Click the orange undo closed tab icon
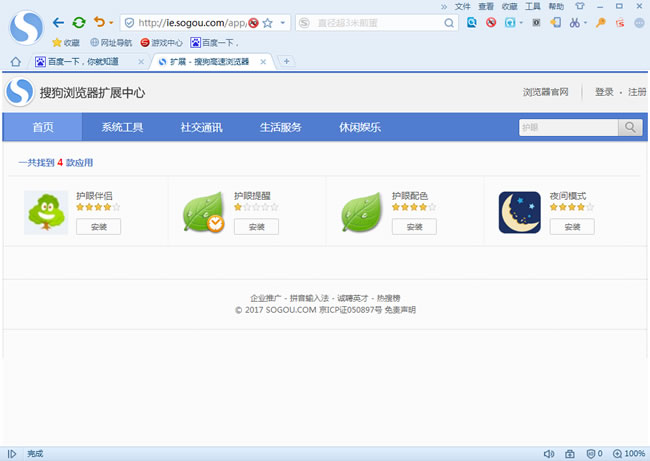650x461 pixels. 99,22
